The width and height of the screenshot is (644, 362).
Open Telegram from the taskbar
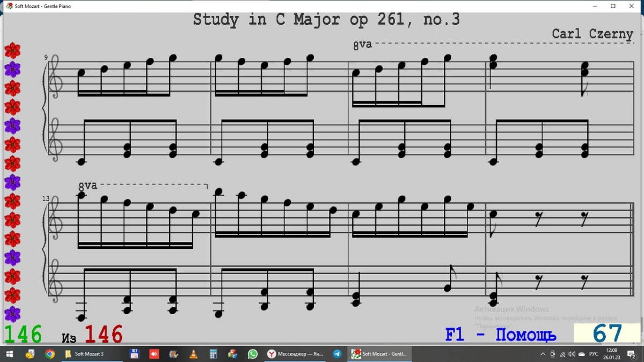coord(337,354)
